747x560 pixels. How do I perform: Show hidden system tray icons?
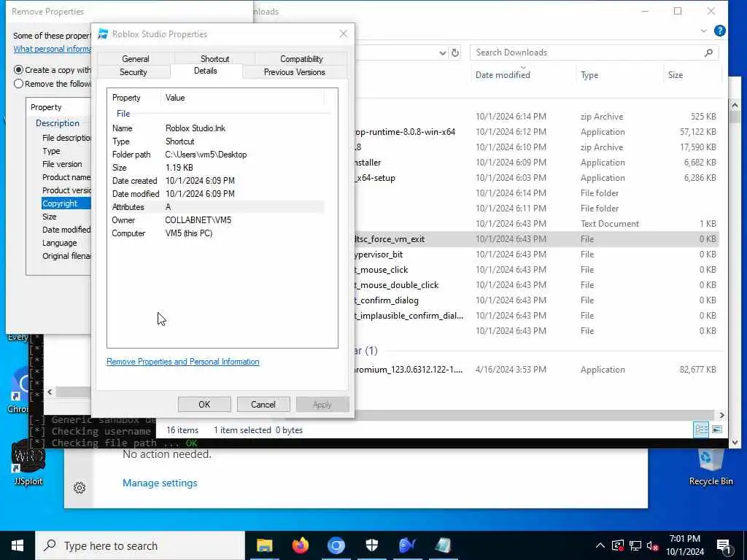click(600, 545)
